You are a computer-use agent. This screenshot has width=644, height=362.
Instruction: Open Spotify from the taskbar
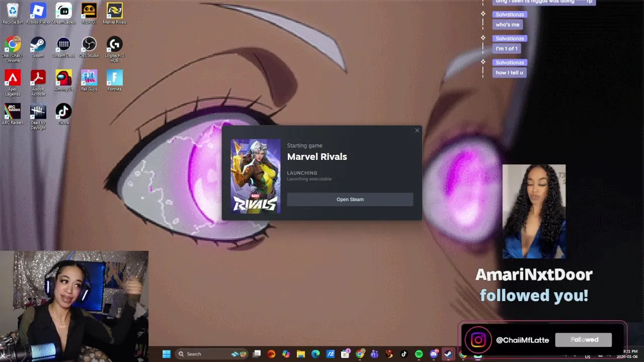coord(419,354)
